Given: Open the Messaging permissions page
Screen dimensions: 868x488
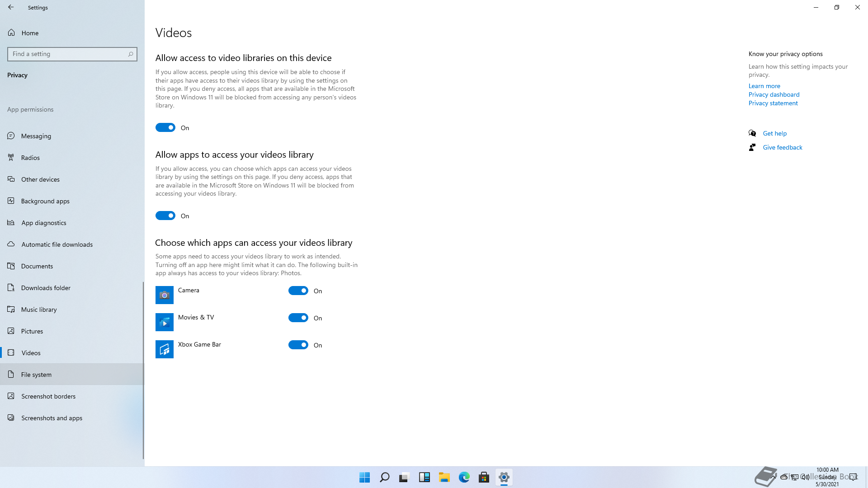Looking at the screenshot, I should 71,136.
